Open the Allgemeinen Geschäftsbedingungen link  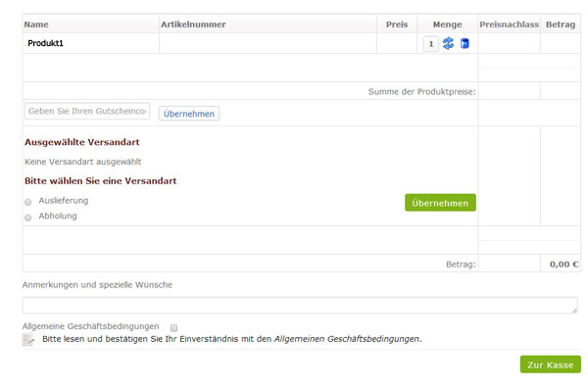pos(347,339)
